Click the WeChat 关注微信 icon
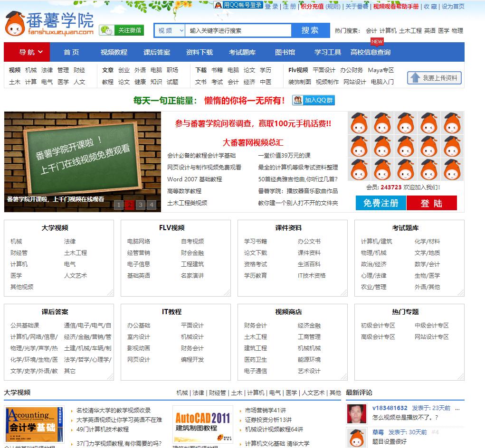This screenshot has width=485, height=448. (x=106, y=30)
